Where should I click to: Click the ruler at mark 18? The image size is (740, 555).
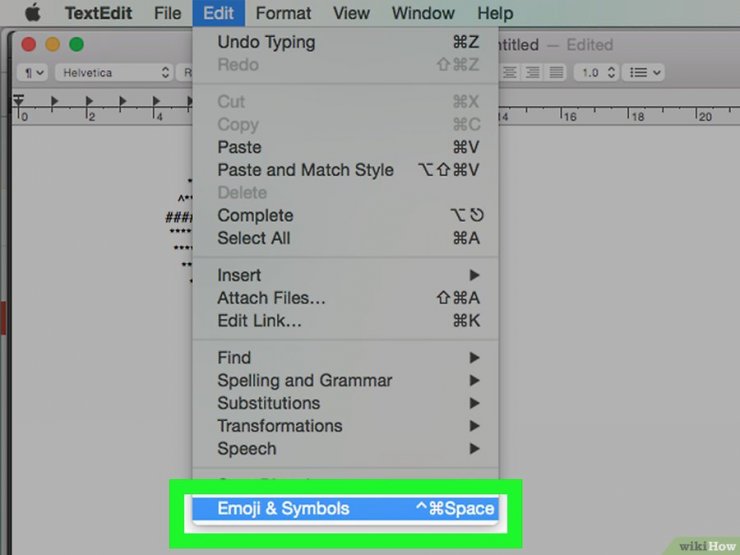(x=635, y=115)
